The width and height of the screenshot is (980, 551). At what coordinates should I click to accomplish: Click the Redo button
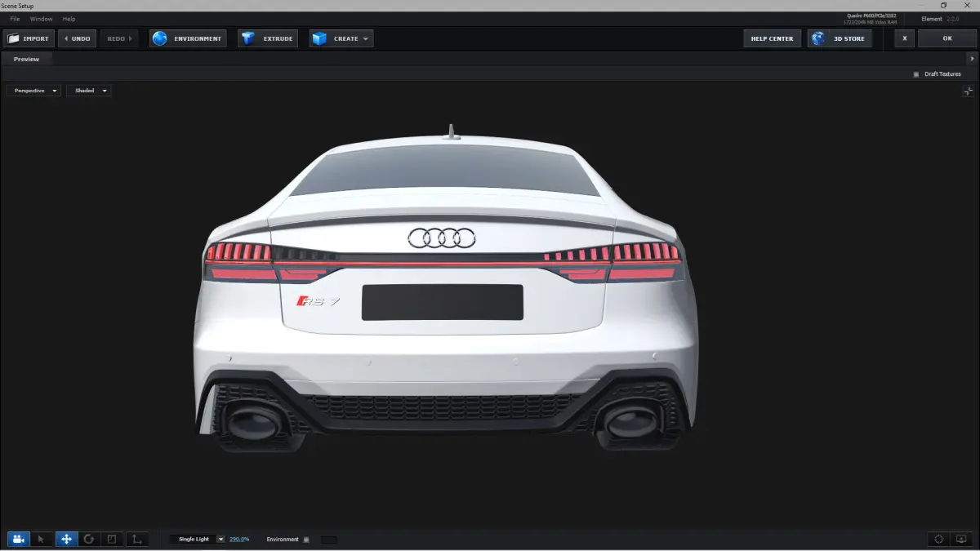click(120, 38)
